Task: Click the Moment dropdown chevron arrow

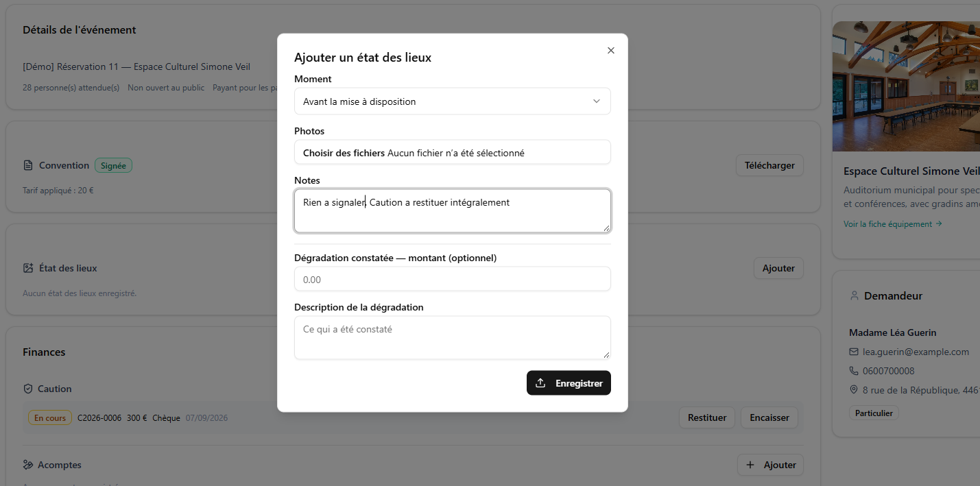Action: click(x=597, y=101)
